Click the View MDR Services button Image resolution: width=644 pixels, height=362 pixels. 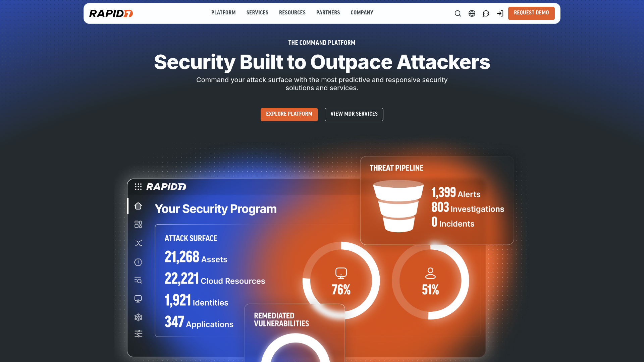click(354, 114)
